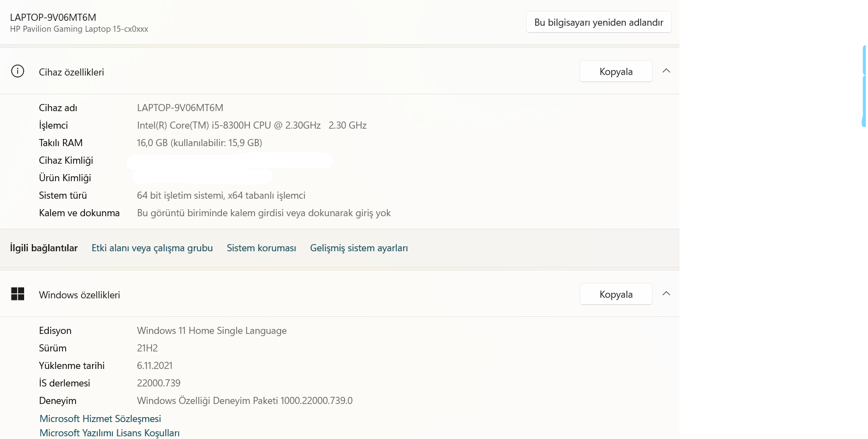Click the Windows logo icon beside Windows özellikleri
The image size is (868, 439).
(18, 294)
